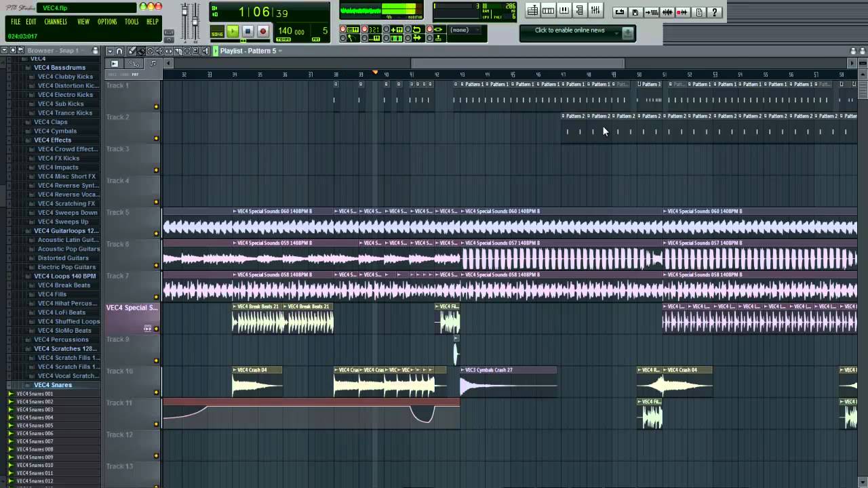This screenshot has height=488, width=868.
Task: Toggle Song/Pattern mode switch
Action: tap(217, 32)
